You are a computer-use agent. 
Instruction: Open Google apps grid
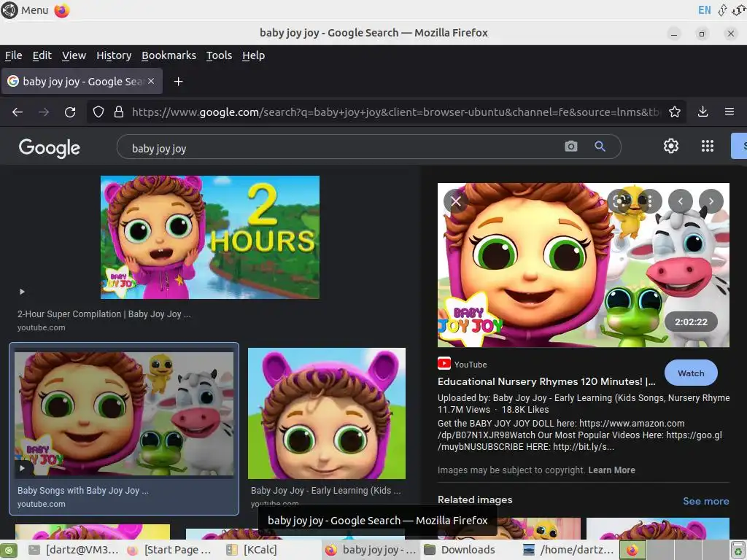(x=708, y=146)
